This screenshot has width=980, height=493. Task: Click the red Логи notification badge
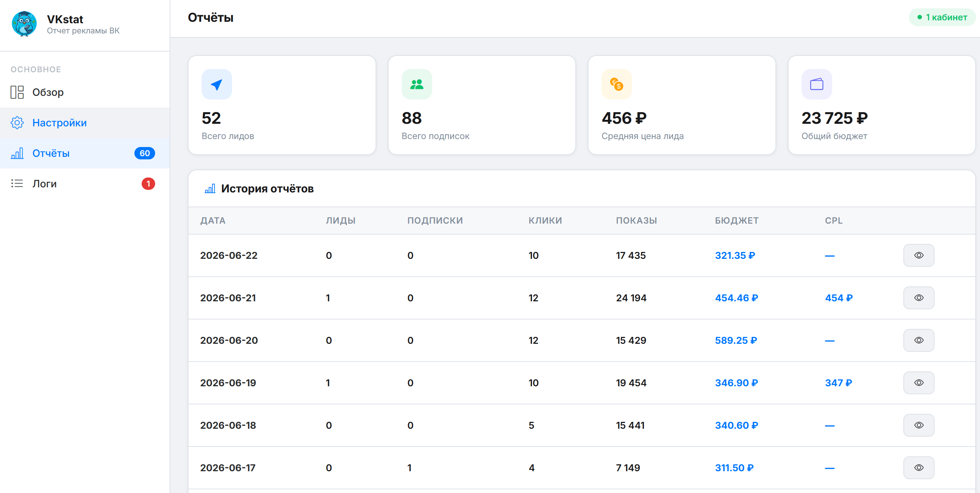point(148,184)
